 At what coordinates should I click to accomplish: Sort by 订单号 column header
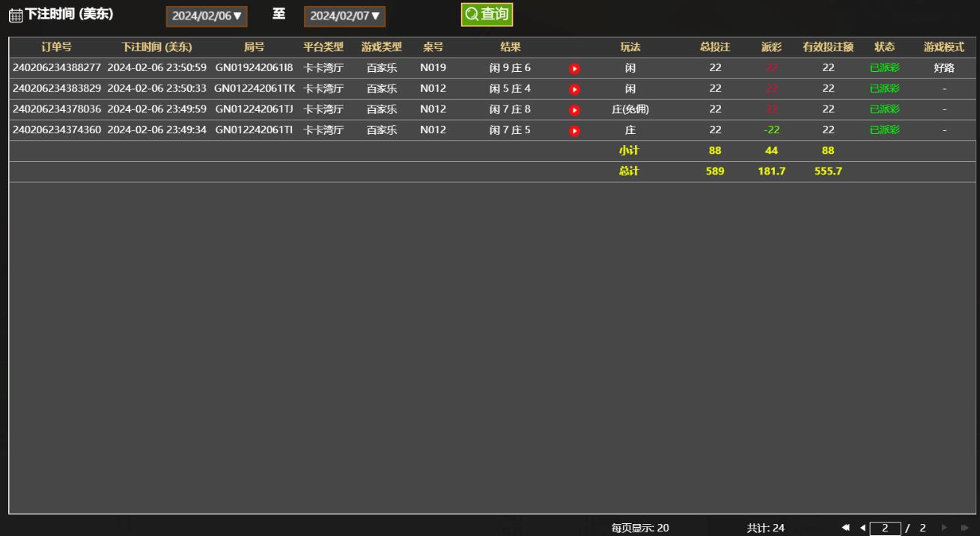[56, 47]
